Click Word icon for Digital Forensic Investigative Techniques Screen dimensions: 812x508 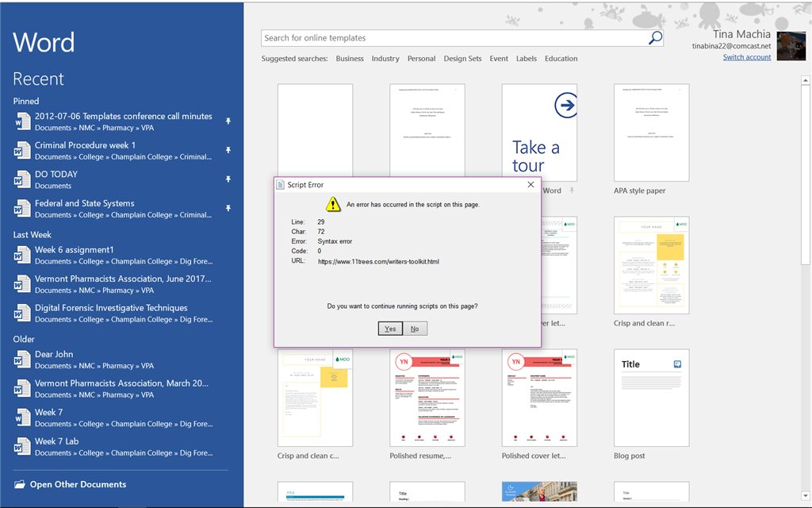(21, 313)
